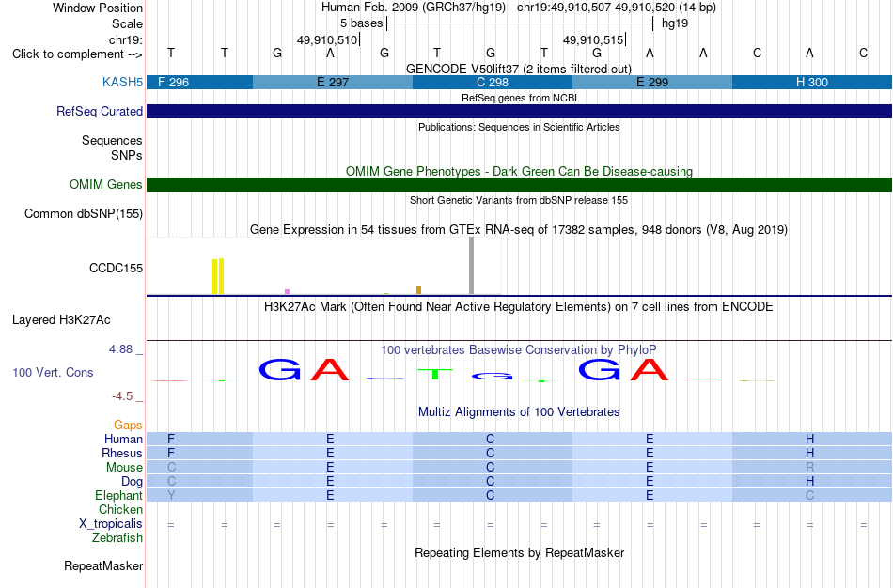
Task: Select the Zebrafish species label
Action: coord(117,537)
